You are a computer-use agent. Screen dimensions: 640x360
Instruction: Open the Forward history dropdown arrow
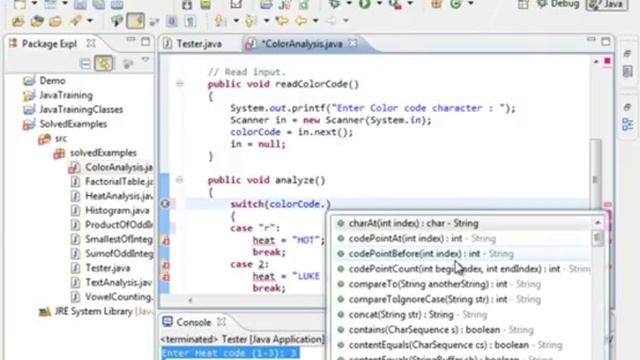[346, 20]
